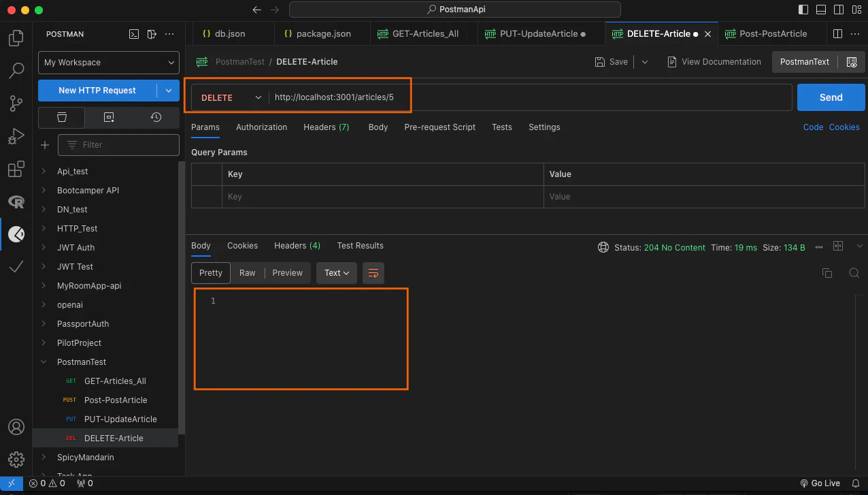Open the Text format dropdown in the response

pyautogui.click(x=337, y=273)
